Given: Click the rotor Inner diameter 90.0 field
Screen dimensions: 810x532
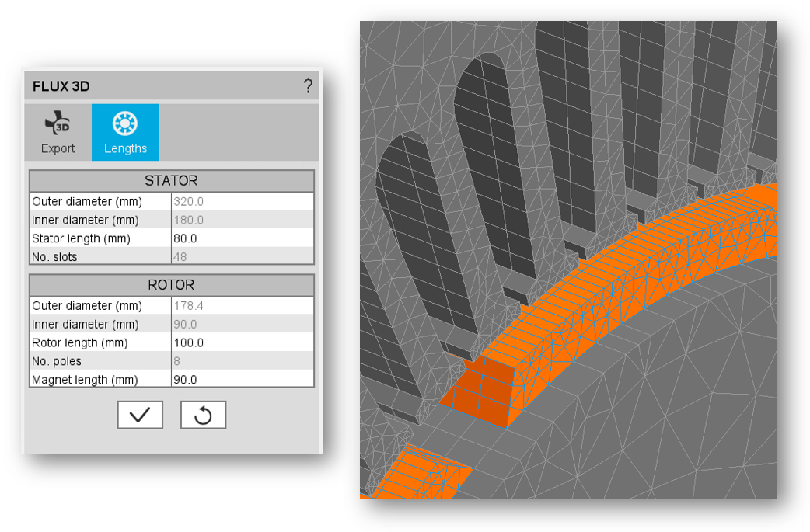Looking at the screenshot, I should click(242, 325).
